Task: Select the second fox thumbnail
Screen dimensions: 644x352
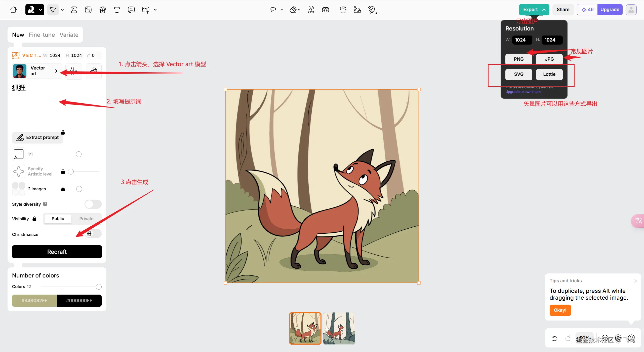Action: [339, 328]
